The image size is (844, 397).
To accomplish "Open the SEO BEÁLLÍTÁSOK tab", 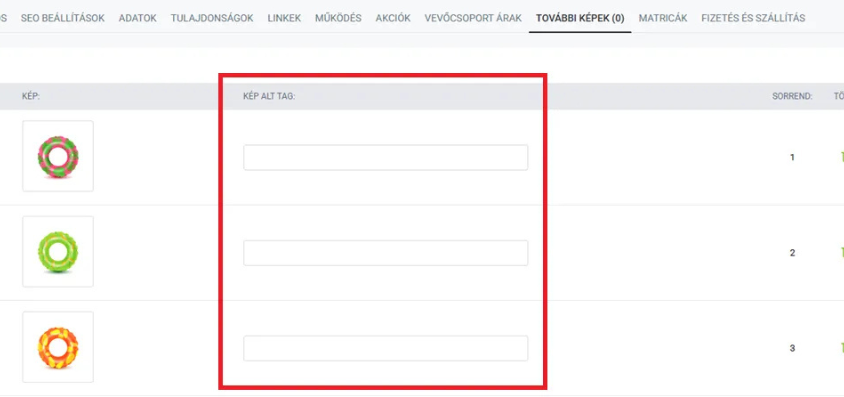I will tap(62, 18).
